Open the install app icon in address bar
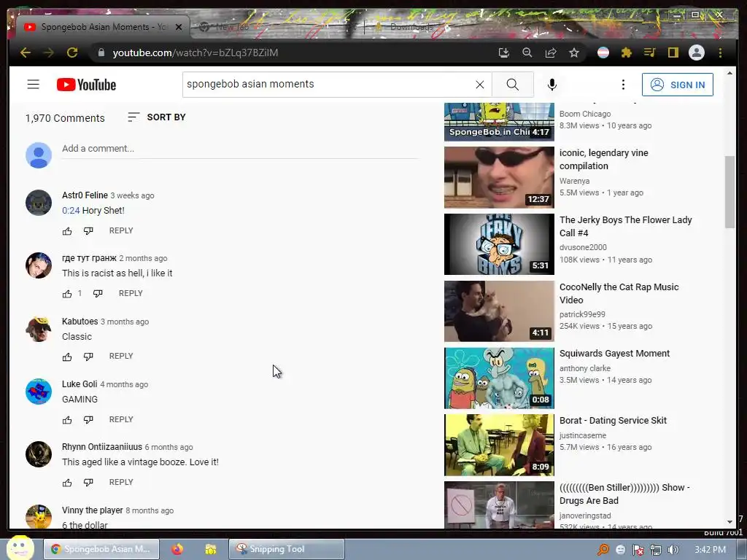The image size is (747, 560). pos(503,52)
